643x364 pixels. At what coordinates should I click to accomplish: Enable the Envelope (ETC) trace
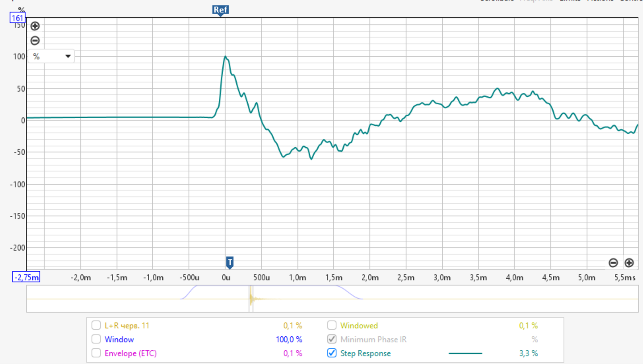[x=96, y=353]
